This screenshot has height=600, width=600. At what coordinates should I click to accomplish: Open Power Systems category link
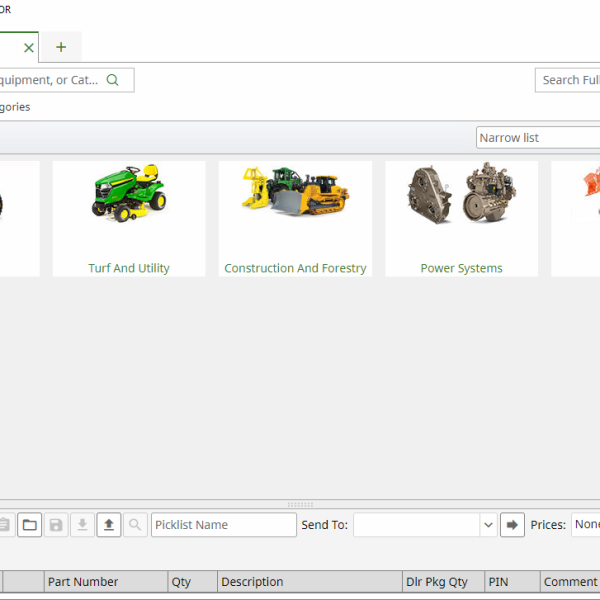[461, 268]
